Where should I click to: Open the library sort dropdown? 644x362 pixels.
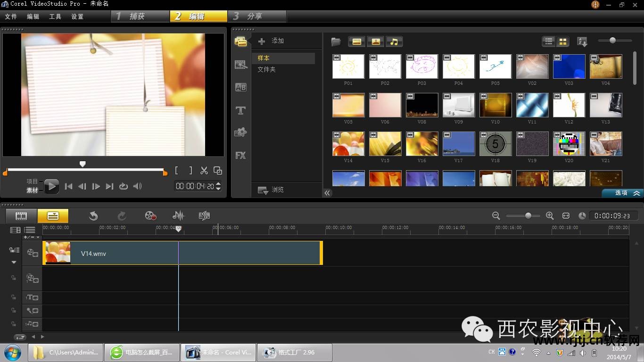(582, 42)
